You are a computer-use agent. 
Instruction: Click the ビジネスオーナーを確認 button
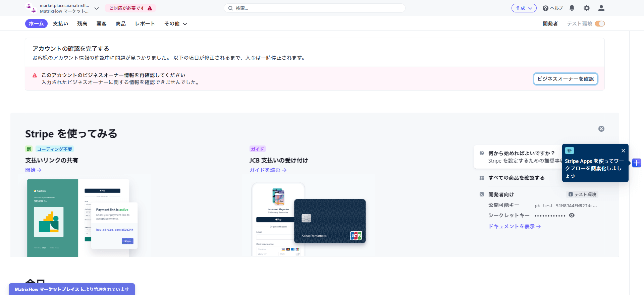[566, 79]
